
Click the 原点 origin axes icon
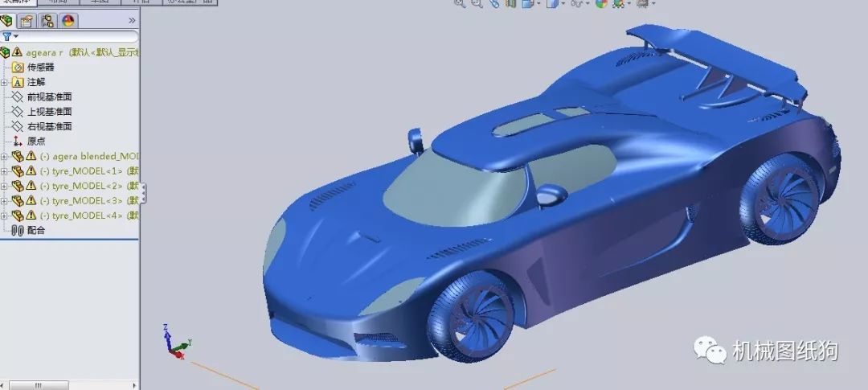(18, 142)
